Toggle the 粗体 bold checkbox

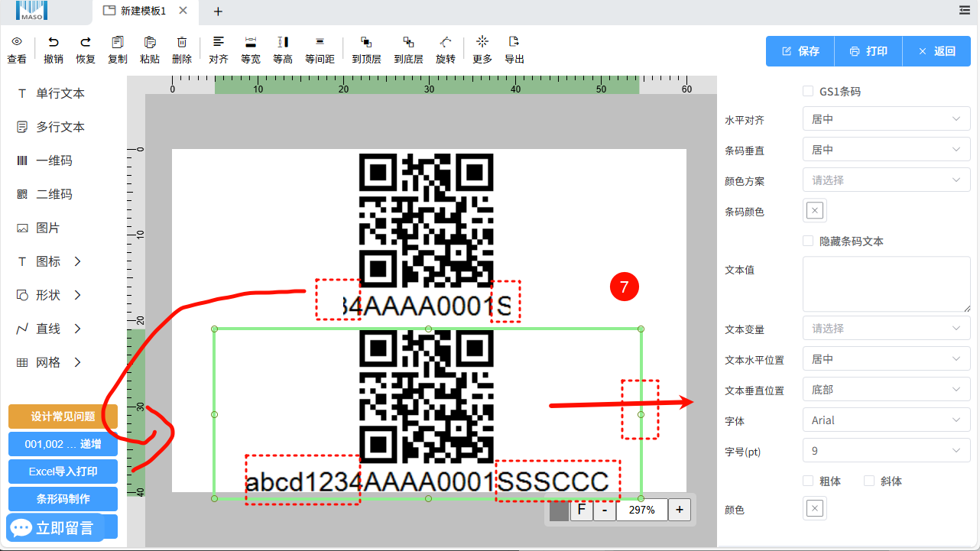click(808, 481)
